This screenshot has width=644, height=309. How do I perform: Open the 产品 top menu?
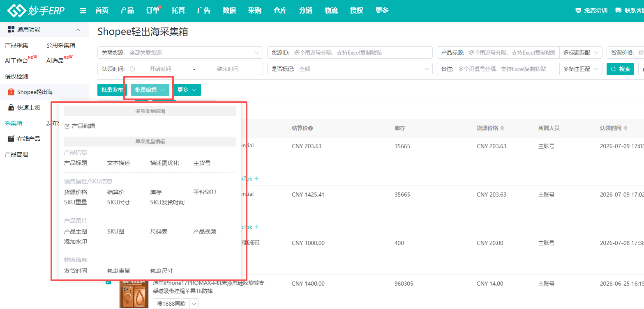coord(127,11)
